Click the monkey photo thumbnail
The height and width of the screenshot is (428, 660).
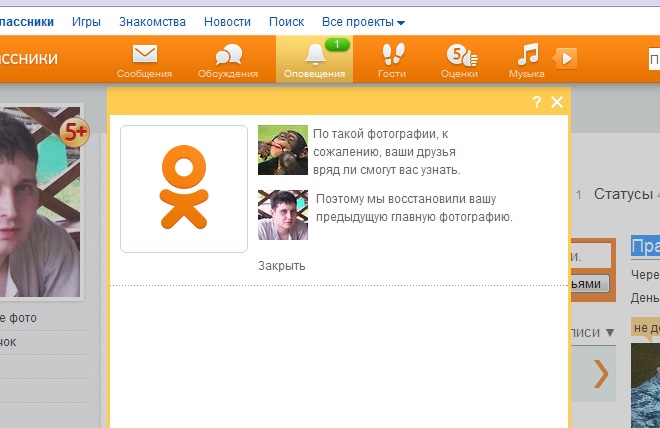tap(283, 150)
